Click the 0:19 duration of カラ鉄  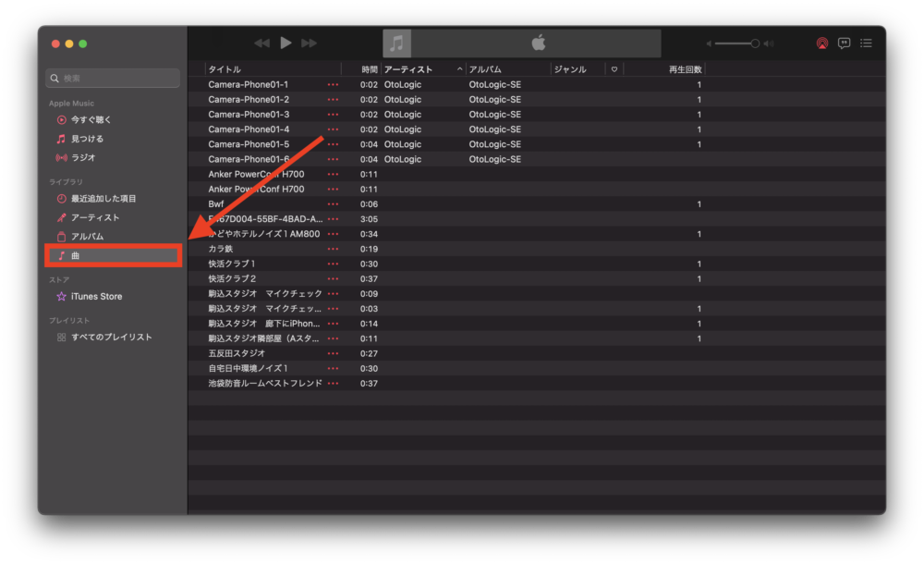coord(369,249)
